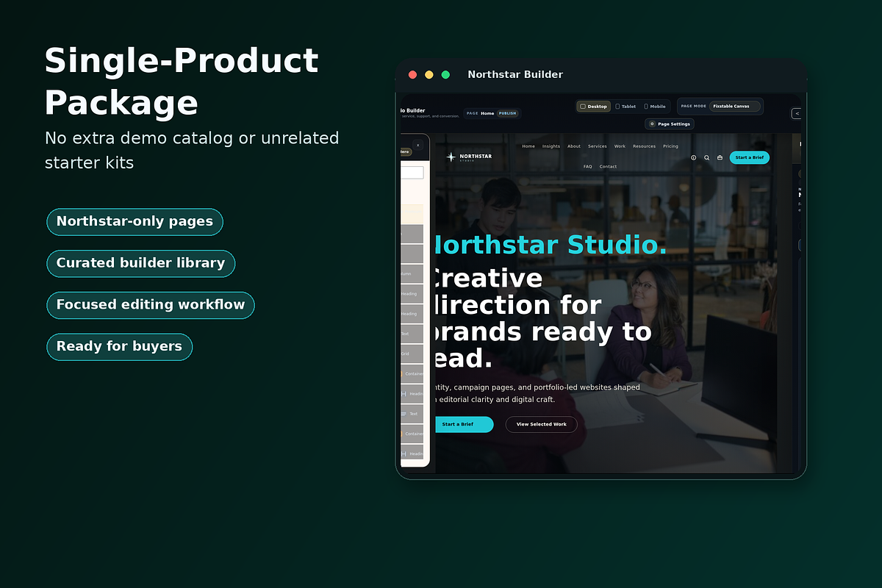Click the Northstar Studio star logo
Screen dimensions: 882x588
click(x=451, y=157)
